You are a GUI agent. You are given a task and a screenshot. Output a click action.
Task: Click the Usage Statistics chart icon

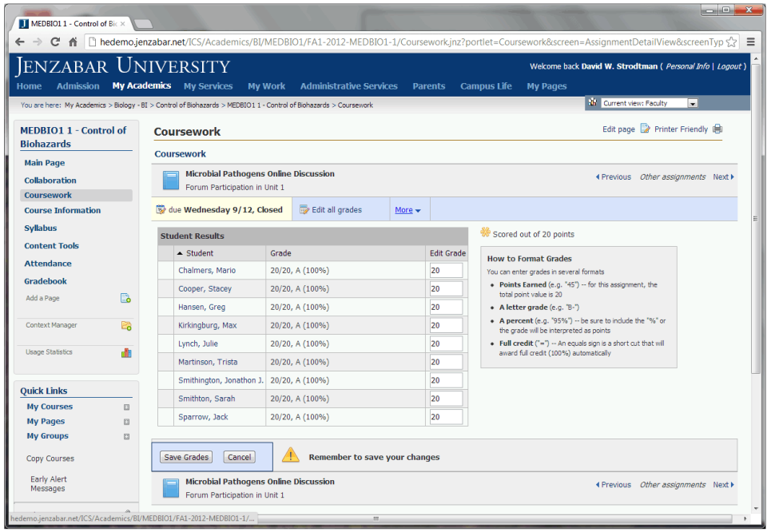(x=125, y=352)
